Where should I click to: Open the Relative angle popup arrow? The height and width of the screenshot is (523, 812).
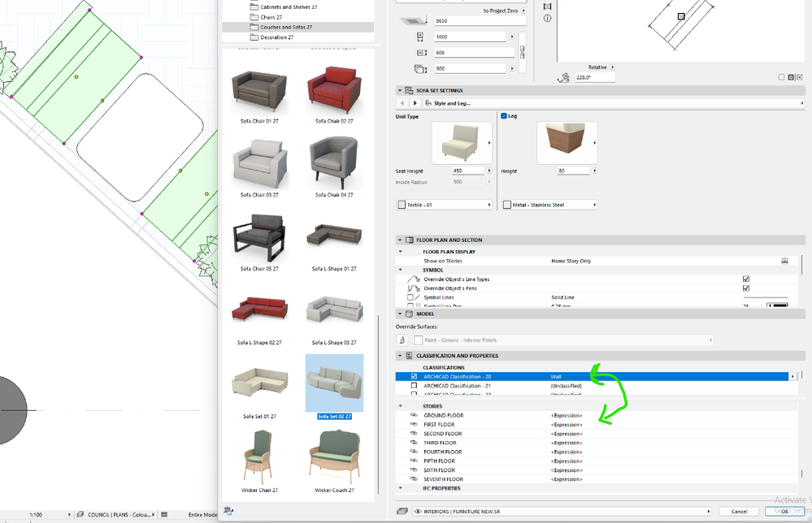[613, 67]
